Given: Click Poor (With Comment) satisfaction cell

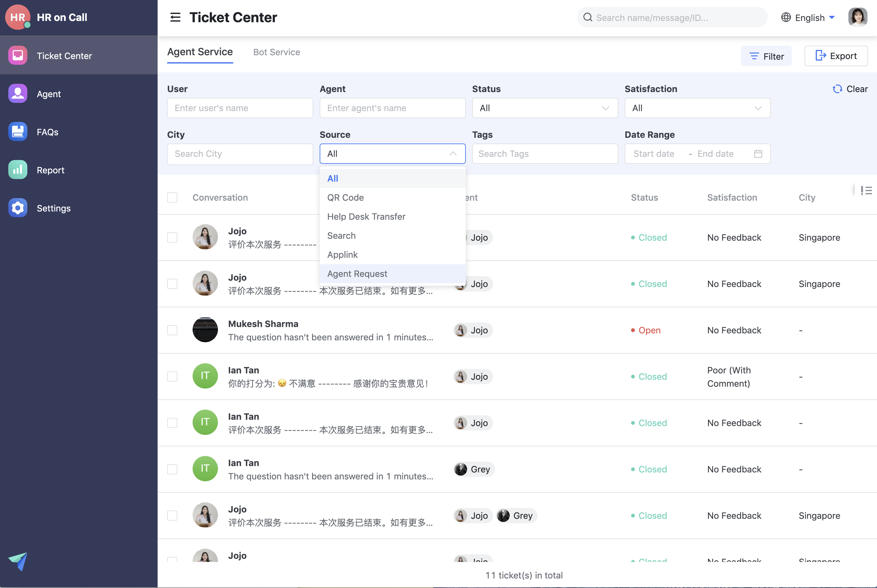Looking at the screenshot, I should [729, 377].
